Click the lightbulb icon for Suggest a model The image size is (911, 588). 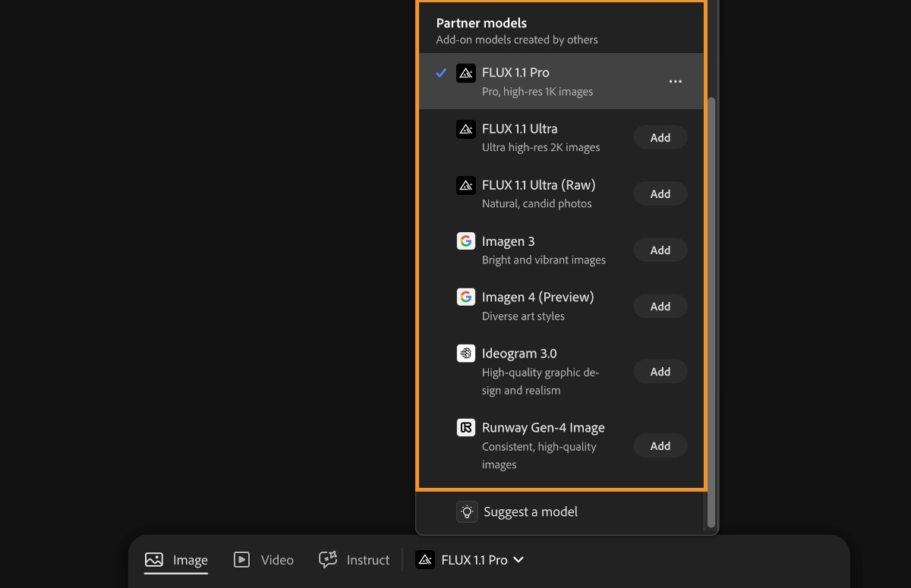[x=466, y=512]
